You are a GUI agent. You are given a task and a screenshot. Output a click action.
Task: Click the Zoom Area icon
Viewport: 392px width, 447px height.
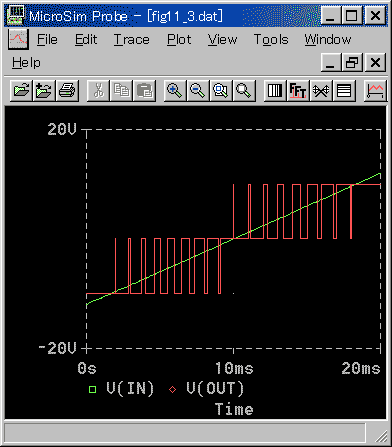click(221, 90)
